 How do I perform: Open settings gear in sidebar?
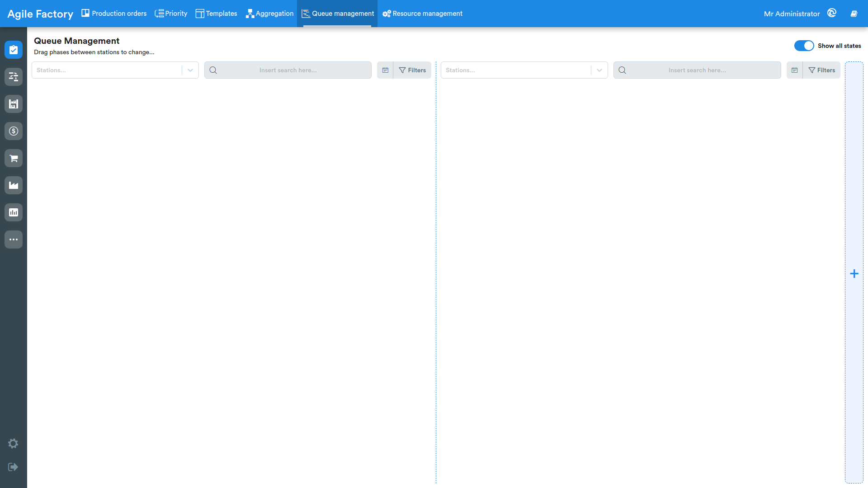tap(13, 443)
